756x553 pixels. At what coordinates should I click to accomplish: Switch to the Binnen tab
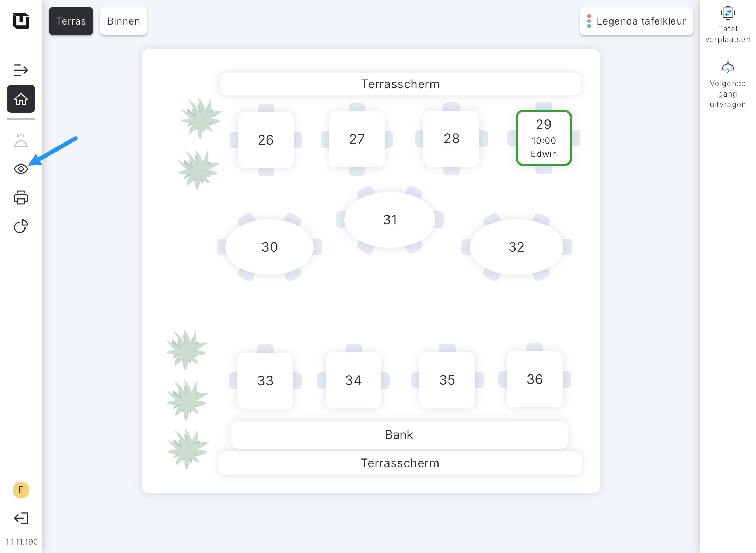pyautogui.click(x=124, y=21)
